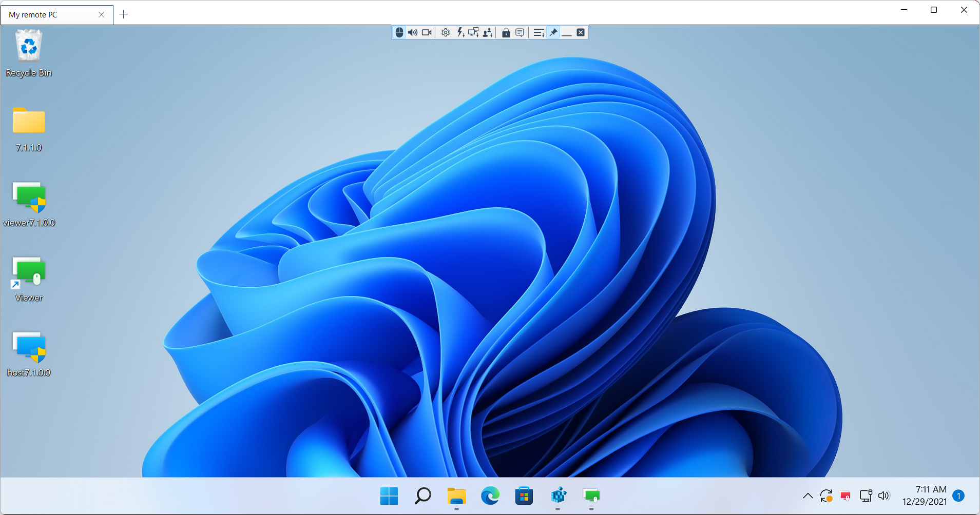Select the My remote PC tab

coord(51,15)
